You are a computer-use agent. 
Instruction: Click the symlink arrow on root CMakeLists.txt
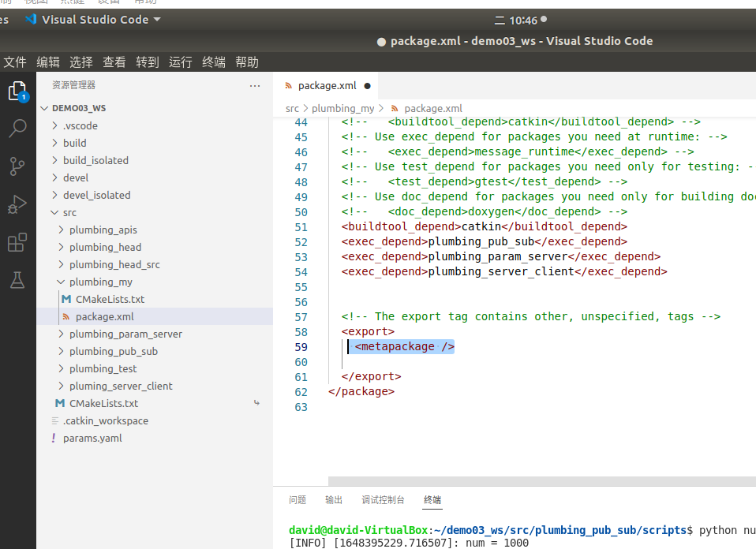coord(256,403)
